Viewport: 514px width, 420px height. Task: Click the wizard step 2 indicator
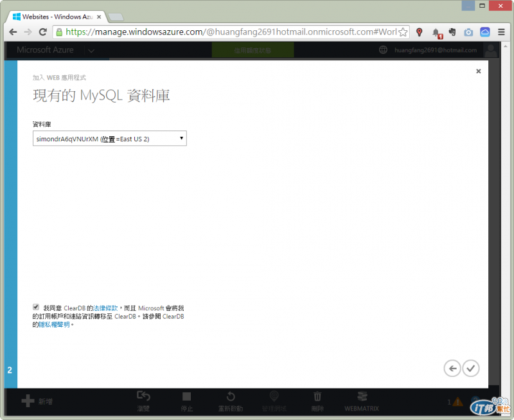(10, 370)
